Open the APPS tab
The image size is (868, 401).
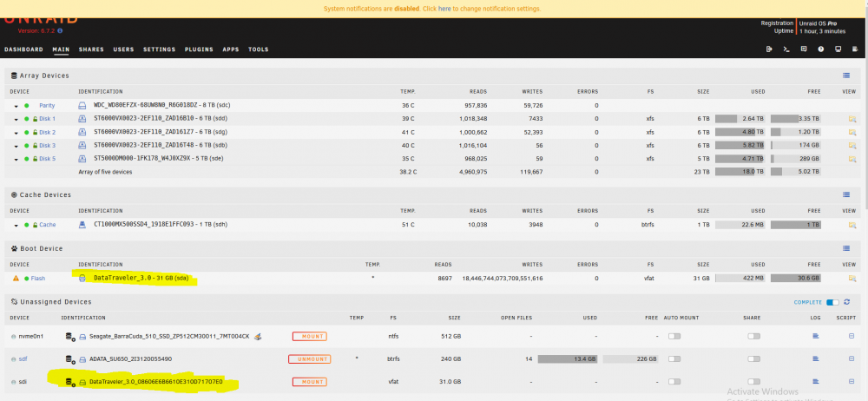click(x=231, y=49)
